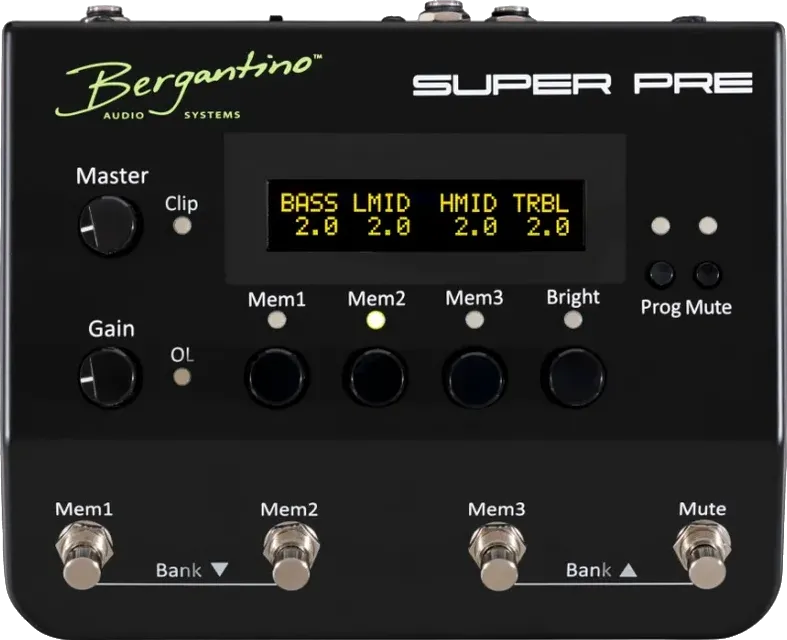Push the round button under Mem2 LED
The width and height of the screenshot is (787, 640).
pos(375,377)
